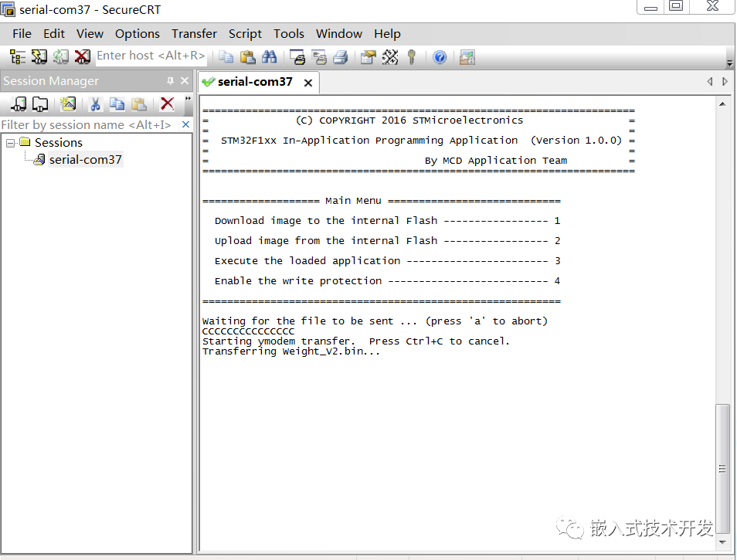Click Connect in Tab icon in Session Manager

pyautogui.click(x=40, y=104)
